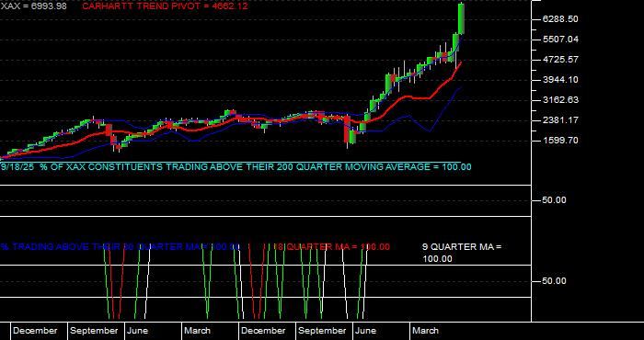Select the 4725.57 price axis value
This screenshot has height=340, width=644.
(x=560, y=60)
